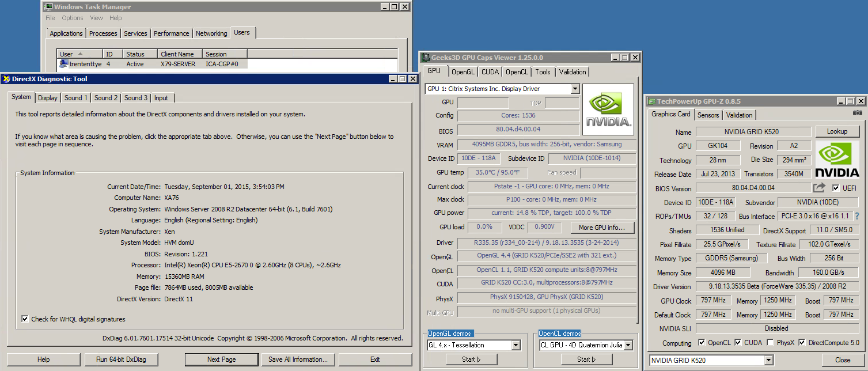Click the GPU-Z screenshot camera icon

(x=857, y=113)
